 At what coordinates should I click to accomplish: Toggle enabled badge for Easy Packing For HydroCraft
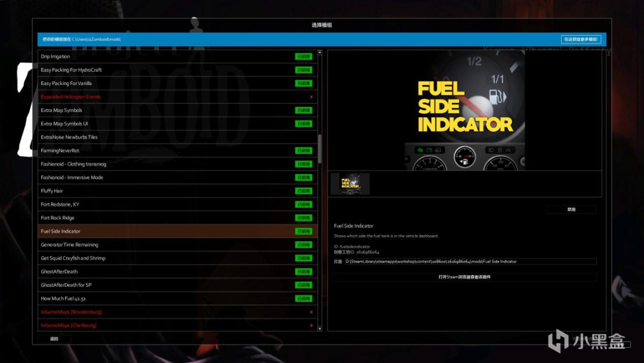(303, 70)
